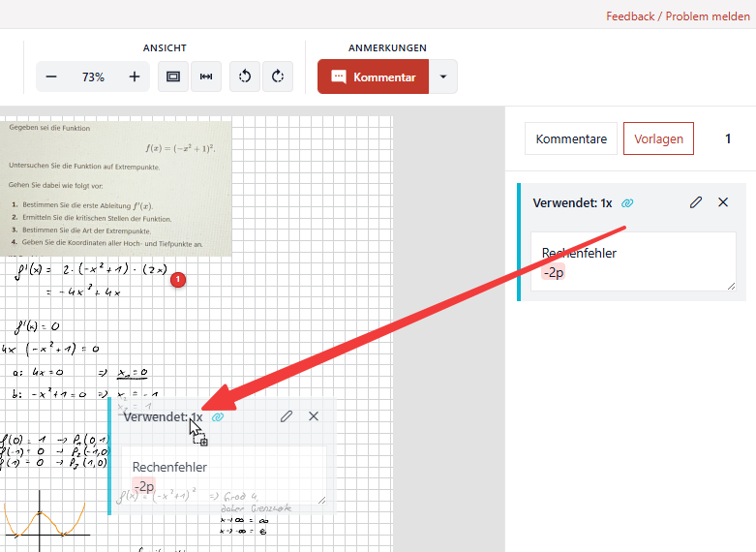Open the Kommentar dropdown arrow
756x552 pixels.
click(x=443, y=77)
